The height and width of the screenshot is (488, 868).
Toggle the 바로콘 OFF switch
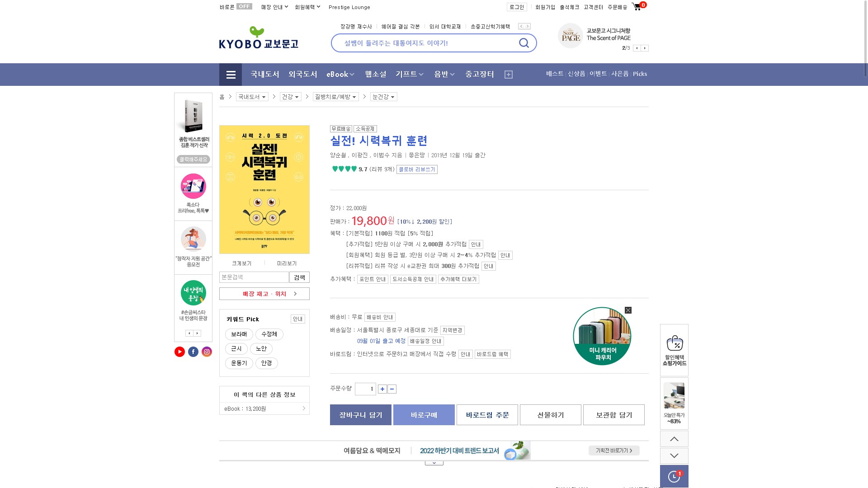tap(244, 7)
